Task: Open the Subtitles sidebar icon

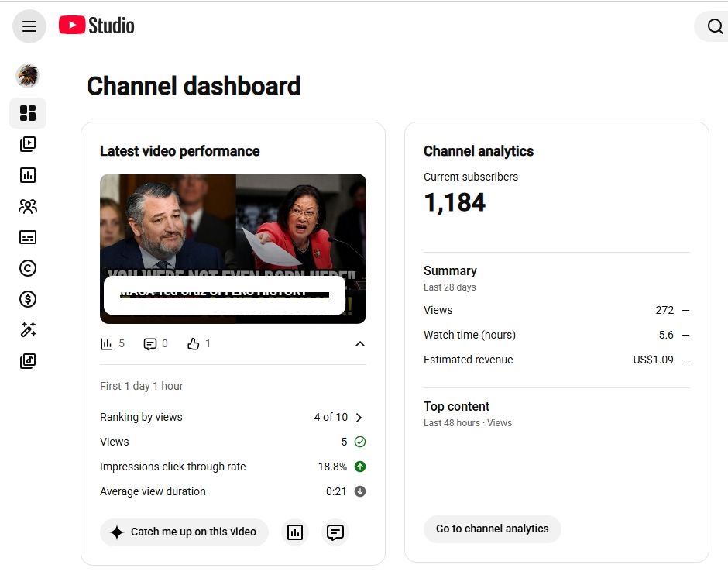Action: point(28,237)
